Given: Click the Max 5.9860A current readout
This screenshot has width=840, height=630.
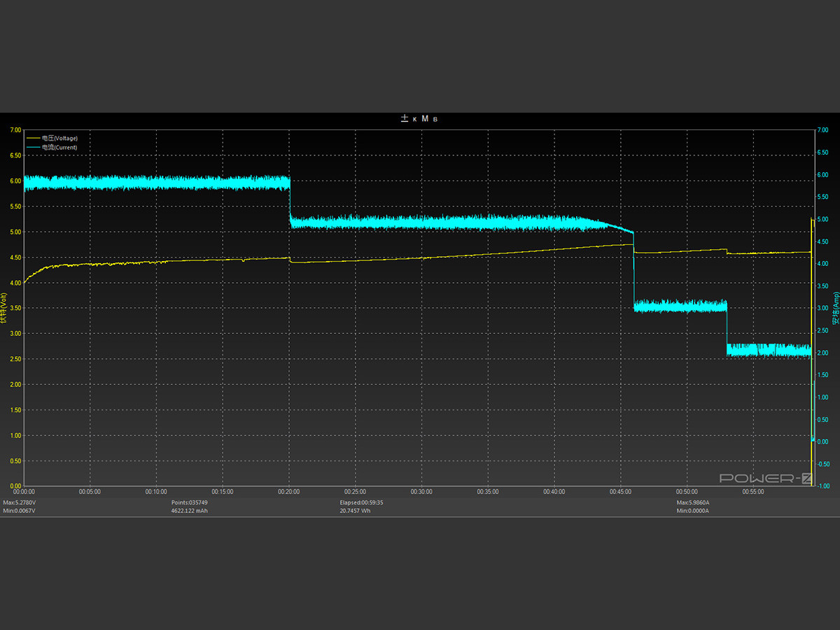Looking at the screenshot, I should click(x=693, y=503).
